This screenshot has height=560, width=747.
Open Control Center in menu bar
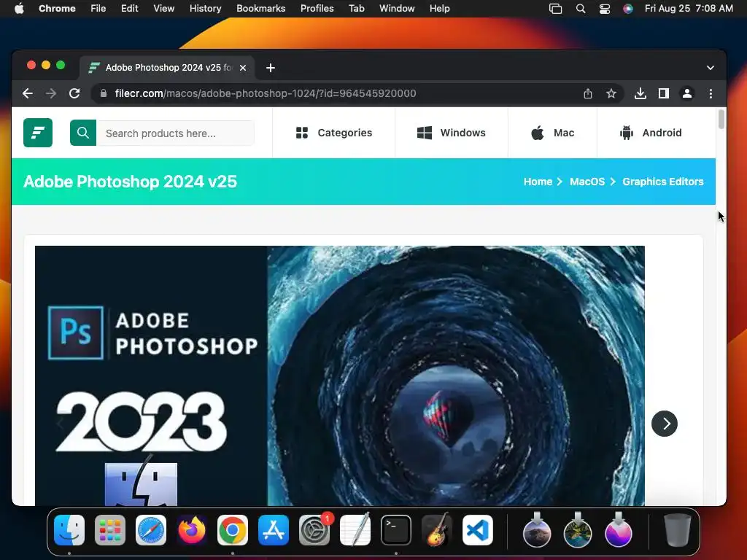coord(604,8)
